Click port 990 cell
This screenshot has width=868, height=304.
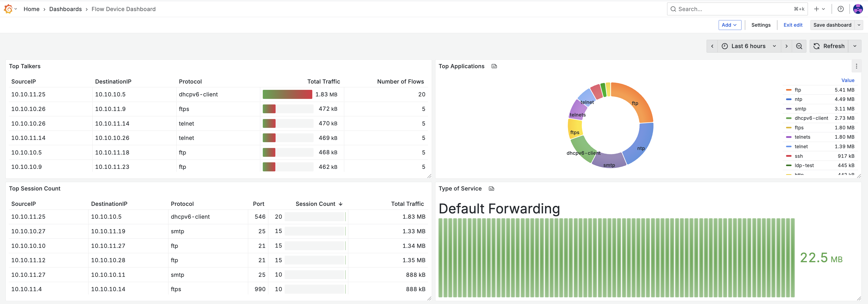click(x=260, y=289)
